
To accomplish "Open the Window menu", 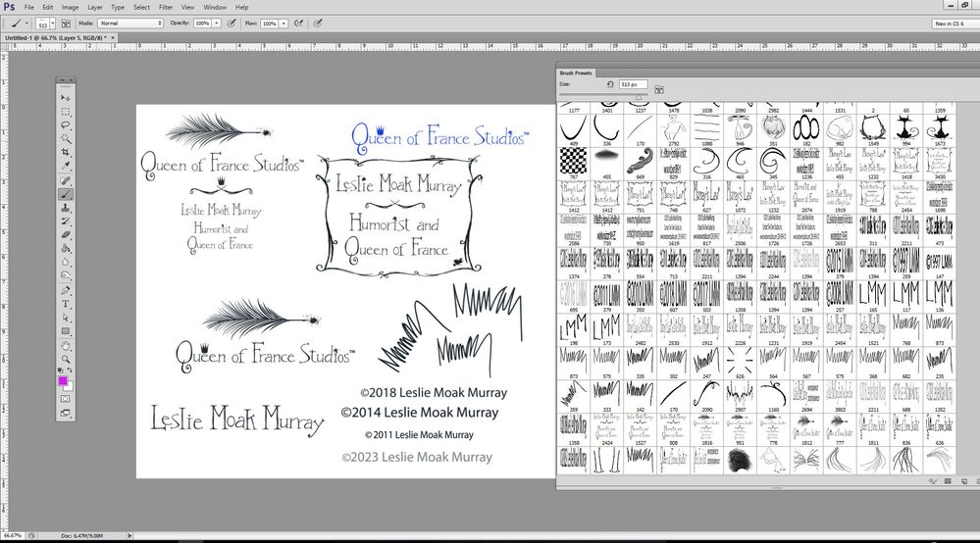I will [215, 7].
